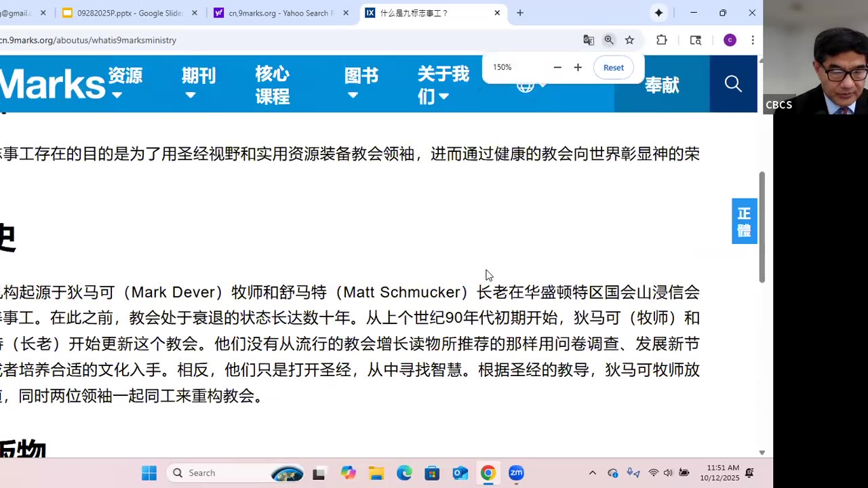Close the Yahoo Search tab

pos(345,13)
